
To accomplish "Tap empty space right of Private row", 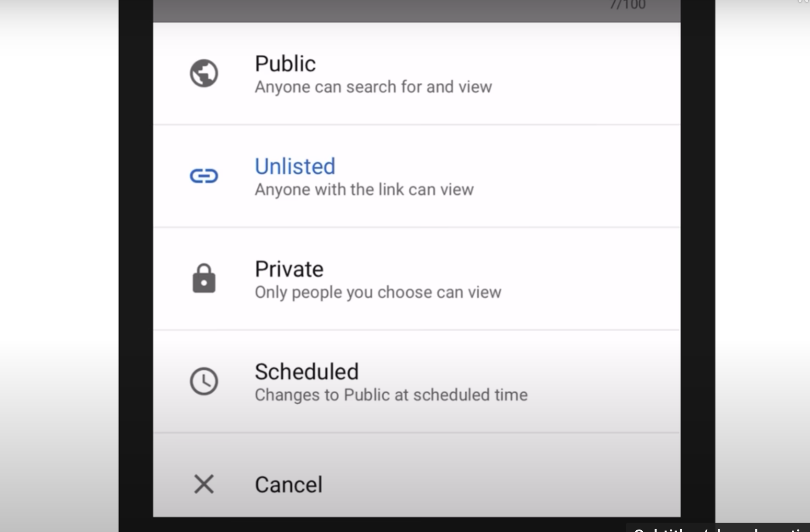I will point(594,279).
